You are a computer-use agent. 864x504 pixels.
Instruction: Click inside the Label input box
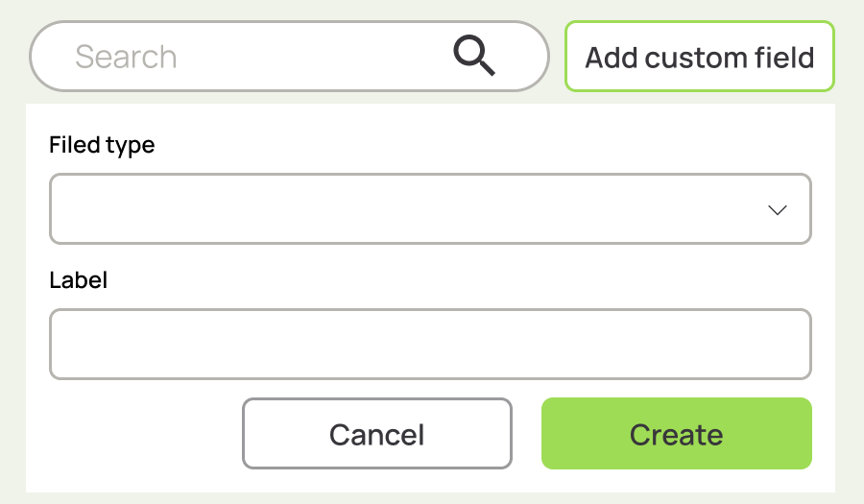pos(430,344)
